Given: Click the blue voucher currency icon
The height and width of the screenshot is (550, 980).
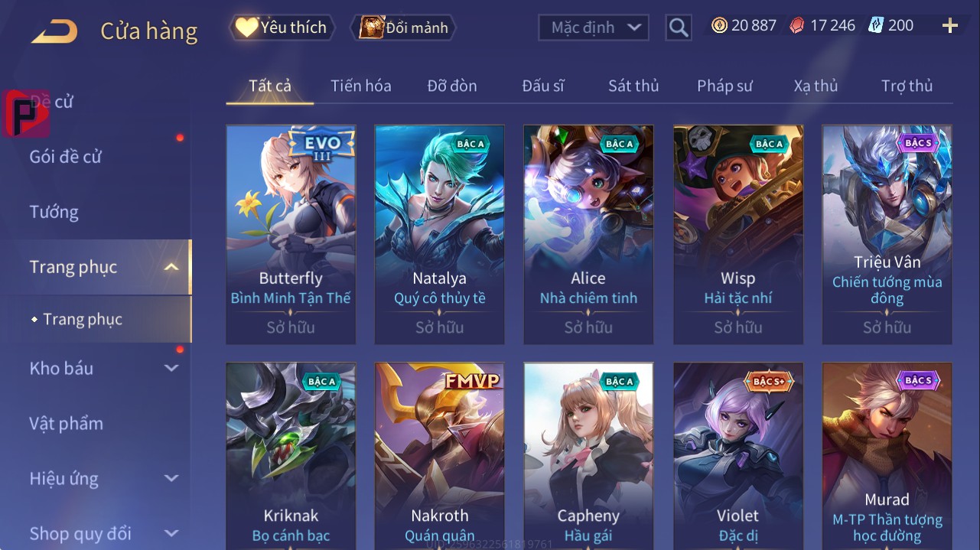Looking at the screenshot, I should pyautogui.click(x=876, y=26).
